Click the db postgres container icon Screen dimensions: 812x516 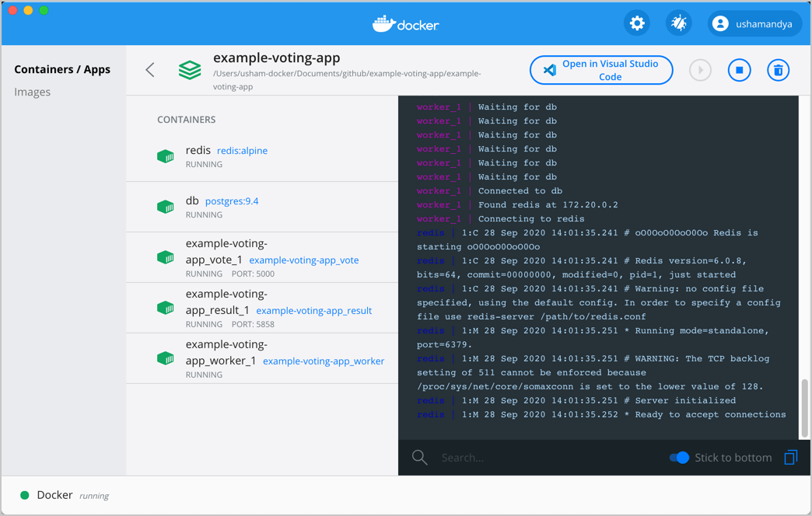coord(165,207)
